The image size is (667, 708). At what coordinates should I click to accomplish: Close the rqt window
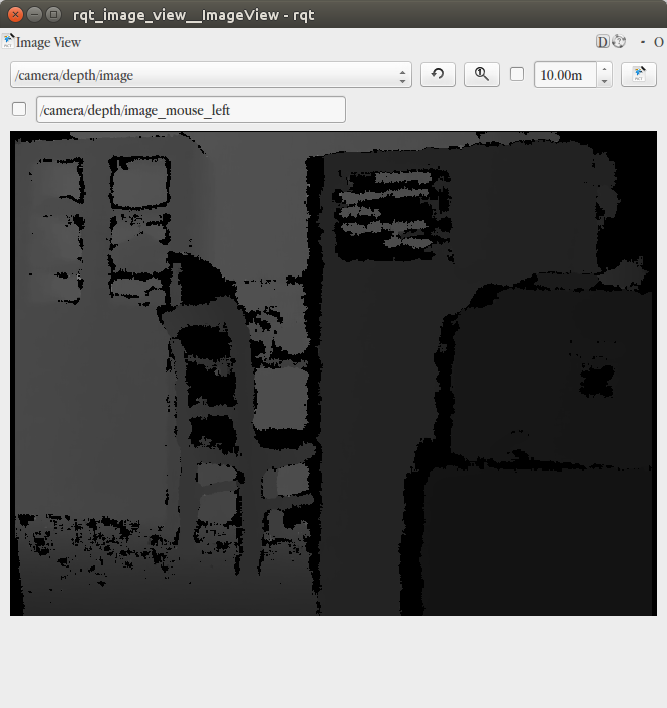pyautogui.click(x=15, y=14)
